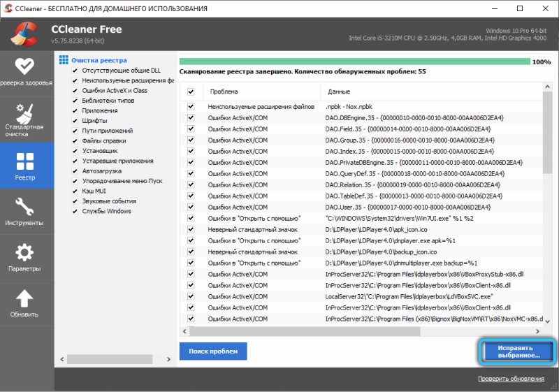559x392 pixels.
Task: Uncheck the LdVBoxSVC.exe row checkbox
Action: coord(191,296)
